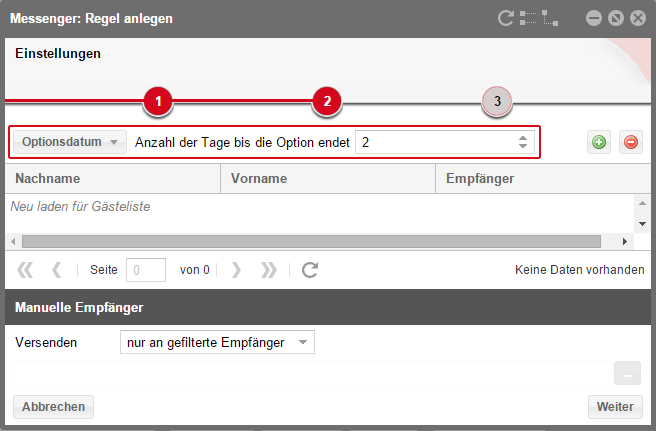The image size is (656, 431).
Task: Go to the next page arrow
Action: click(236, 269)
